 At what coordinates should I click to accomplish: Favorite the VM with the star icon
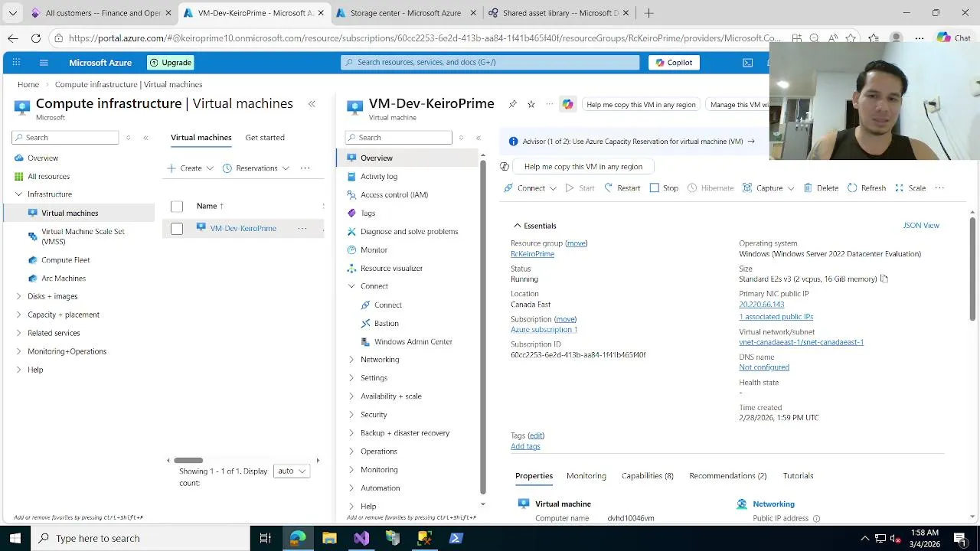click(x=531, y=104)
